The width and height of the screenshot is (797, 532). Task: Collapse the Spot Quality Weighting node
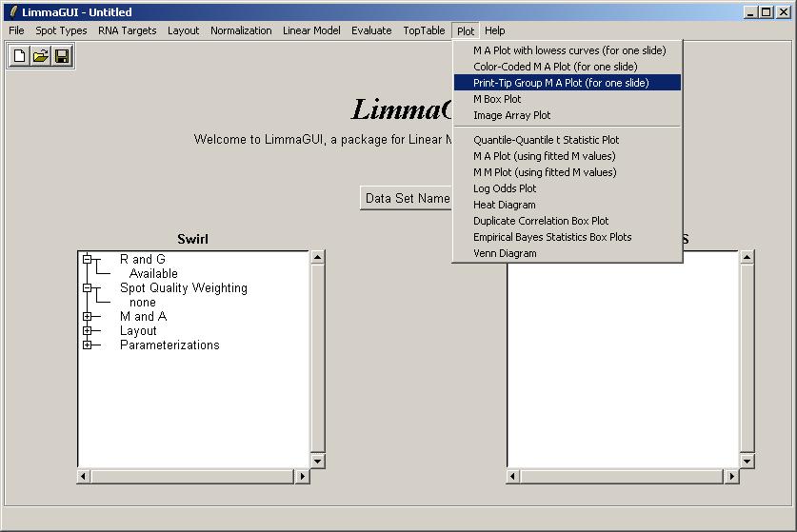point(88,287)
